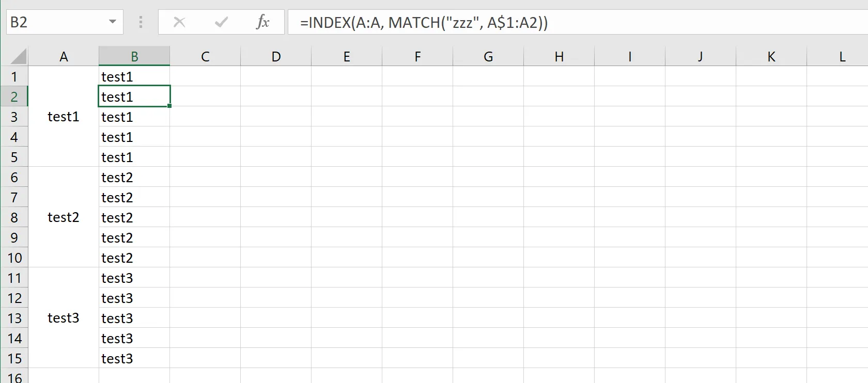The width and height of the screenshot is (868, 383).
Task: Click merged cell containing test2 in column A
Action: [x=64, y=217]
